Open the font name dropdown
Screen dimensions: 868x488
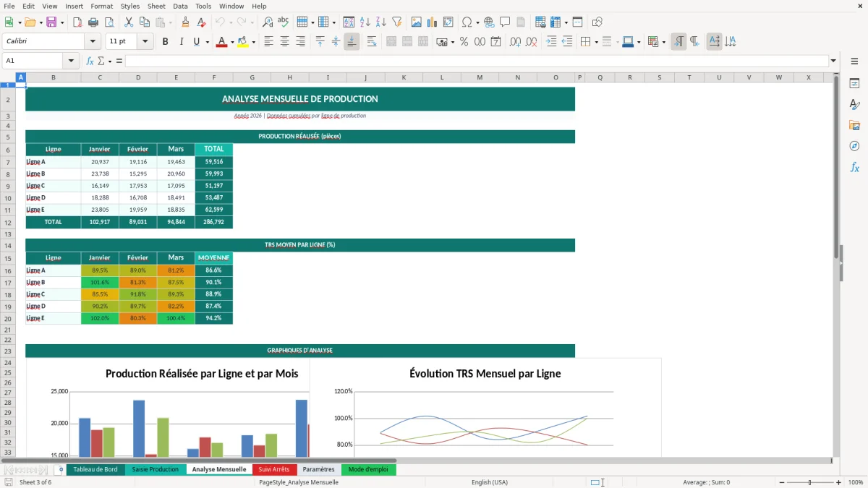pyautogui.click(x=92, y=42)
